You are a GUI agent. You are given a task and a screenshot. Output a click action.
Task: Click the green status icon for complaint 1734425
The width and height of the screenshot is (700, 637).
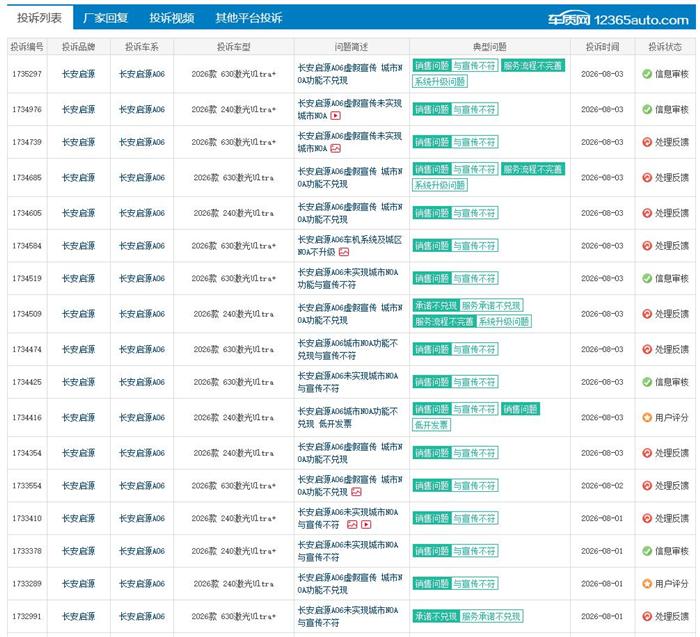647,382
